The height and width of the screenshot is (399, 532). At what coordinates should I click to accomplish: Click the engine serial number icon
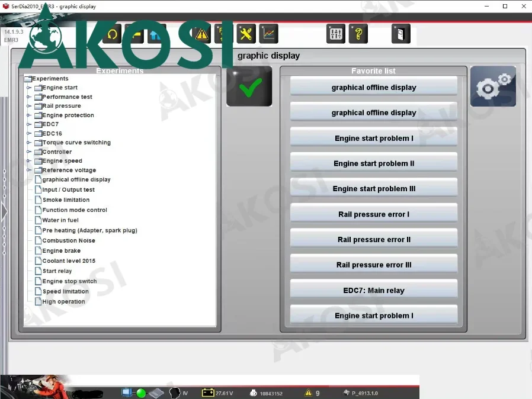pos(253,393)
